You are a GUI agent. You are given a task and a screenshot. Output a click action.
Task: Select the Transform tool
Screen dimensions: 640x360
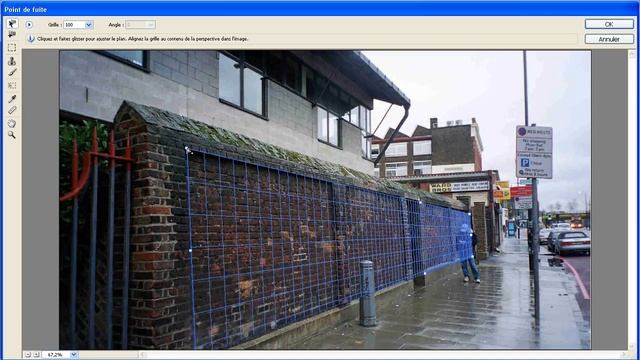(x=12, y=85)
